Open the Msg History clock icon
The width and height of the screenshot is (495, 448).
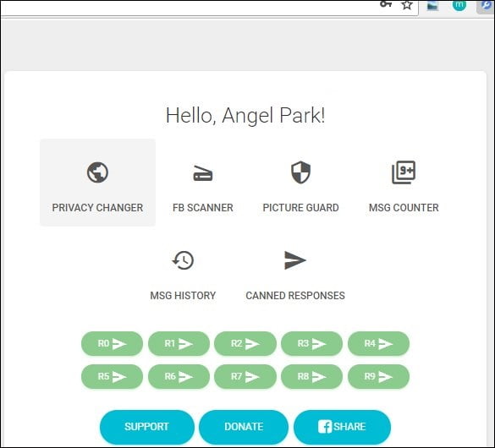tap(183, 260)
